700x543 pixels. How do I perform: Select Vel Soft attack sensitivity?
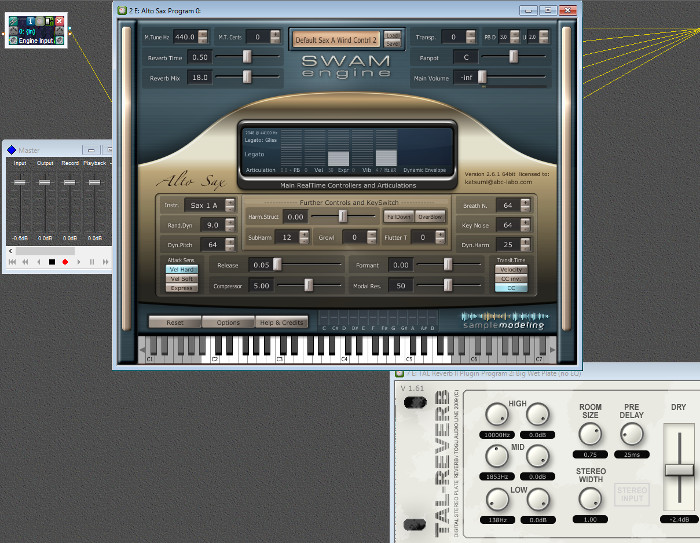pos(182,279)
